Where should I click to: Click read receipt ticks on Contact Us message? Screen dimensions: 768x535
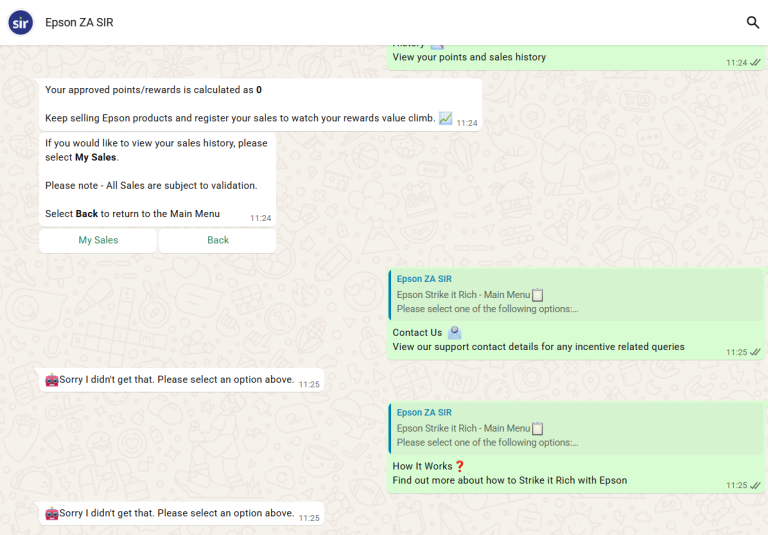click(x=755, y=352)
